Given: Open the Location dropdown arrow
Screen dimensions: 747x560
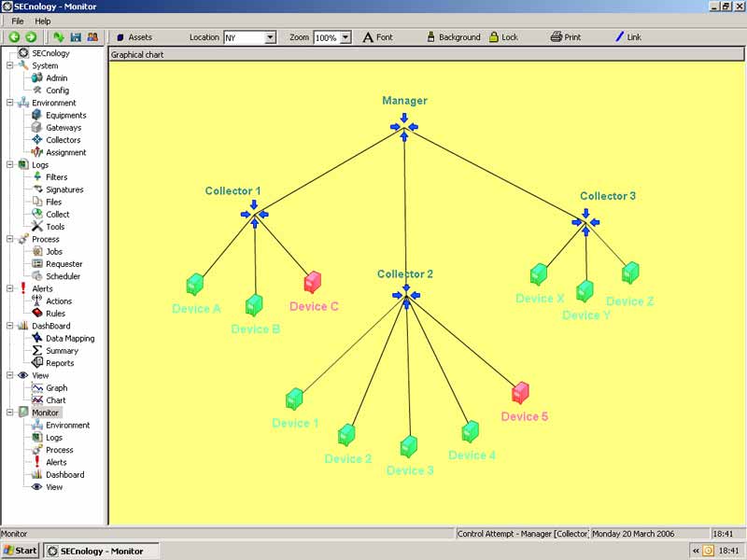Looking at the screenshot, I should (270, 37).
